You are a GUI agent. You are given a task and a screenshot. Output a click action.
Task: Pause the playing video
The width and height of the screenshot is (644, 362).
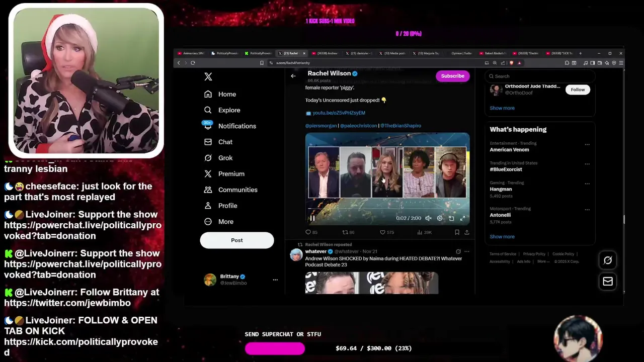tap(312, 218)
